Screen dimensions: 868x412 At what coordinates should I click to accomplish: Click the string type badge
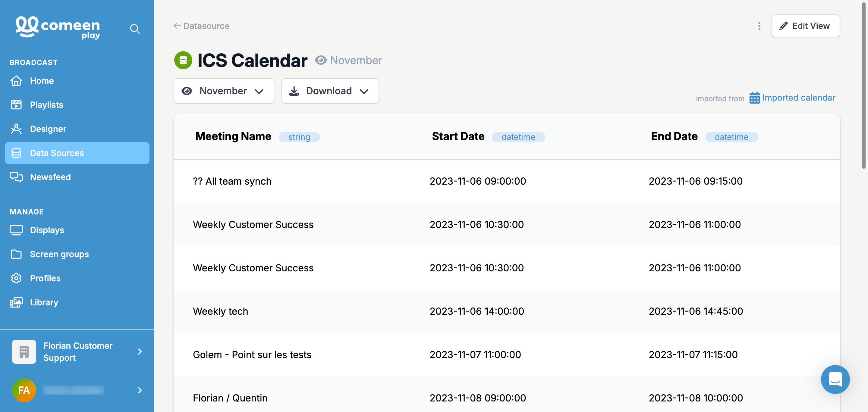coord(299,137)
